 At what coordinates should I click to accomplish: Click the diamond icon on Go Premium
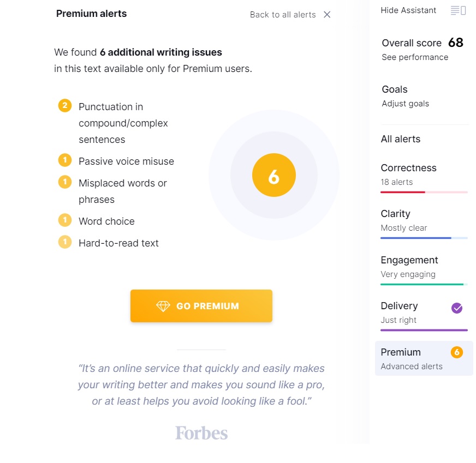point(163,306)
